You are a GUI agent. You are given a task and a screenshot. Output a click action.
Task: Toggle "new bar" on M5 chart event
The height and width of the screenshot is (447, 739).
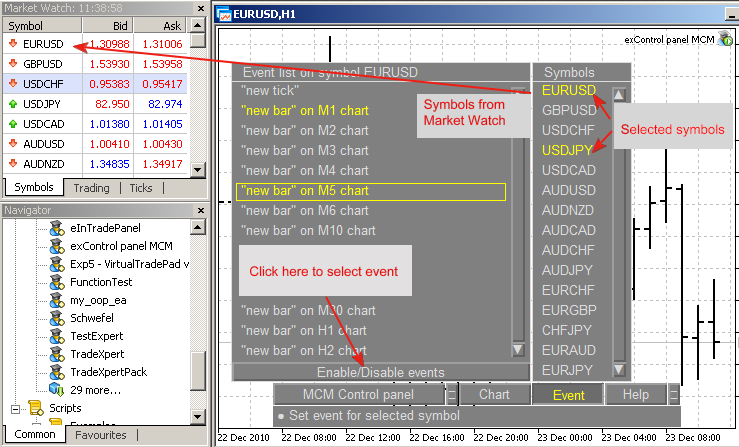click(371, 191)
